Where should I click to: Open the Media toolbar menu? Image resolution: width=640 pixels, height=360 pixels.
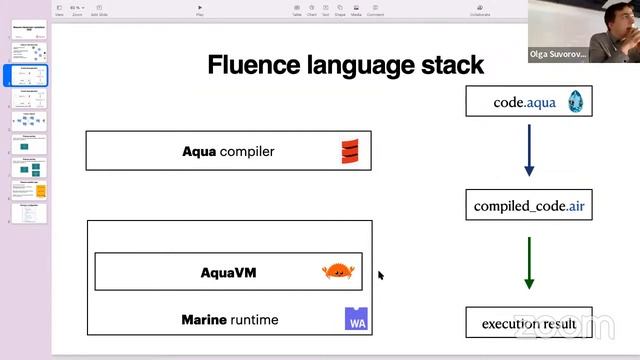(x=356, y=10)
